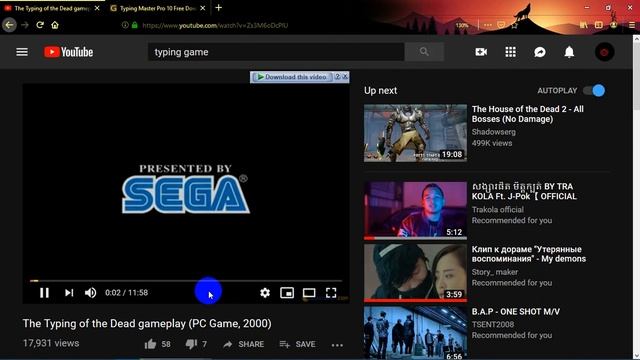Skip to the next video
640x360 pixels.
point(69,293)
